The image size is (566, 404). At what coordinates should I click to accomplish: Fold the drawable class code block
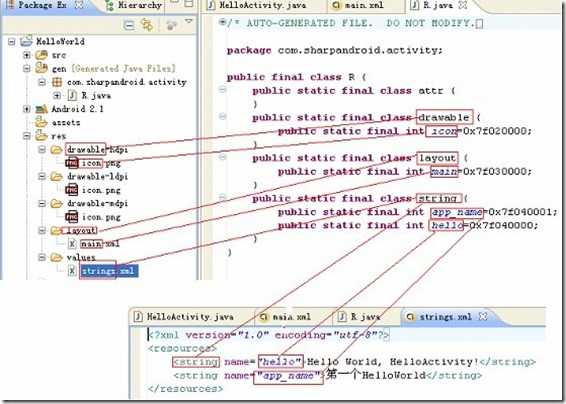(223, 117)
